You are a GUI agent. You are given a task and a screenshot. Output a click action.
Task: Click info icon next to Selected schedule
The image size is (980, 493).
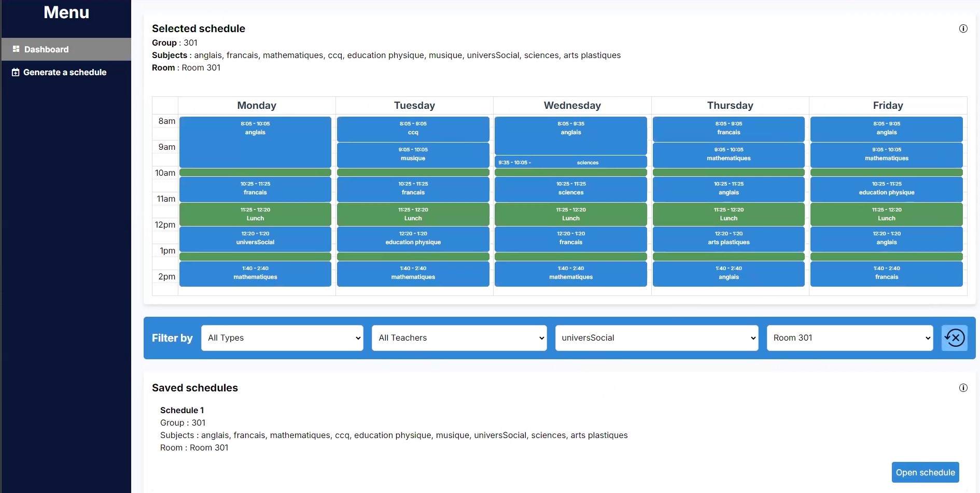963,29
